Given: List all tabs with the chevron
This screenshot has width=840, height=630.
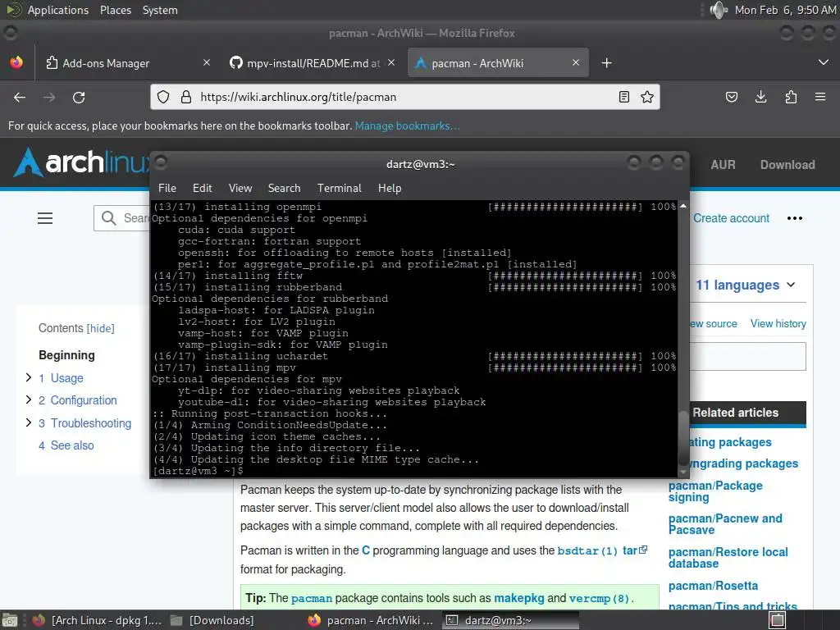Looking at the screenshot, I should [x=824, y=62].
